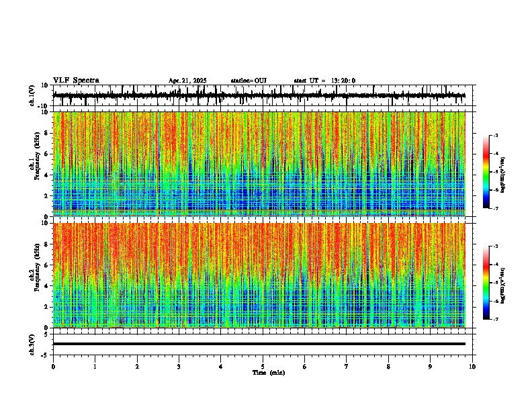
Task: Click the "-3" label on ch.1 colorbar
Action: (x=496, y=135)
